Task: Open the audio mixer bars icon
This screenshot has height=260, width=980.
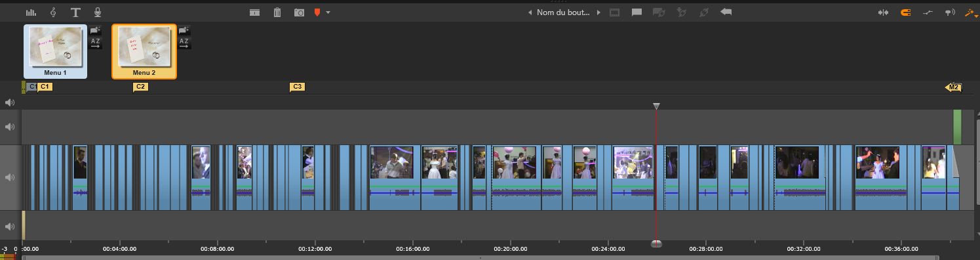Action: coord(31,12)
